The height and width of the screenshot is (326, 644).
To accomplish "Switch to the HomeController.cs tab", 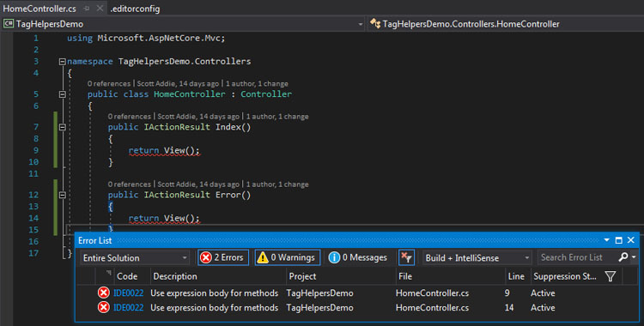I will (39, 9).
